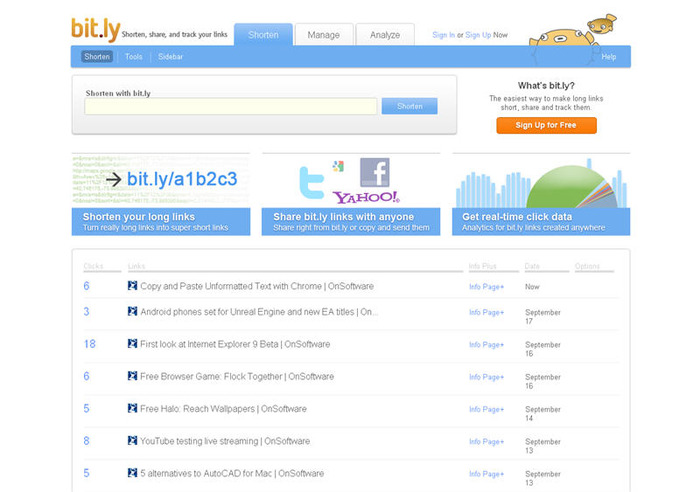Click the Info Plus column header
700x492 pixels.
(483, 266)
